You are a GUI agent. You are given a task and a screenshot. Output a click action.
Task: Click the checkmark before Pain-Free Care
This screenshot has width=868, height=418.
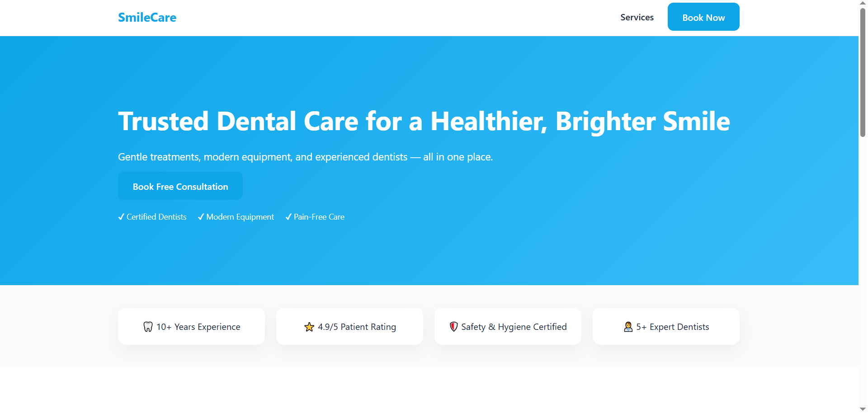(x=288, y=217)
